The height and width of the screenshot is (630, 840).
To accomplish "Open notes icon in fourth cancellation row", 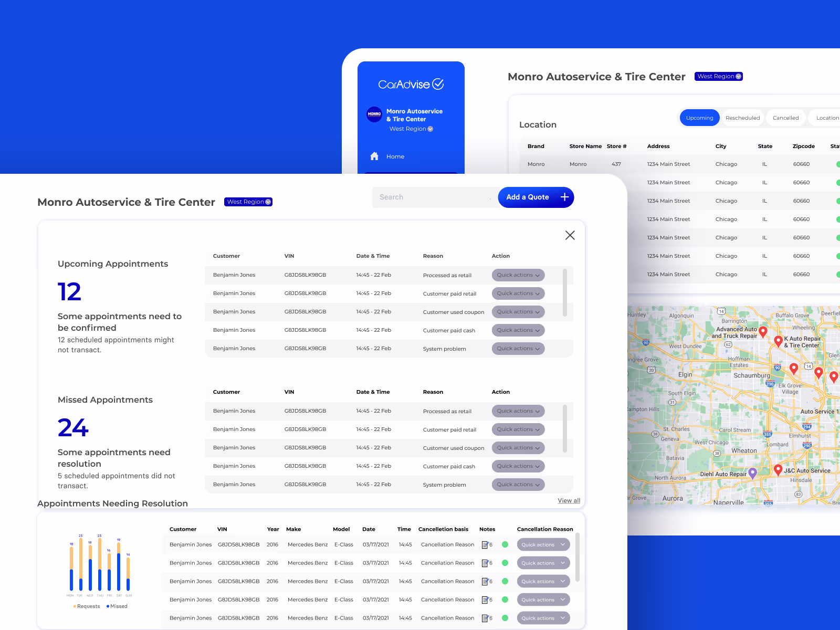I will (485, 600).
